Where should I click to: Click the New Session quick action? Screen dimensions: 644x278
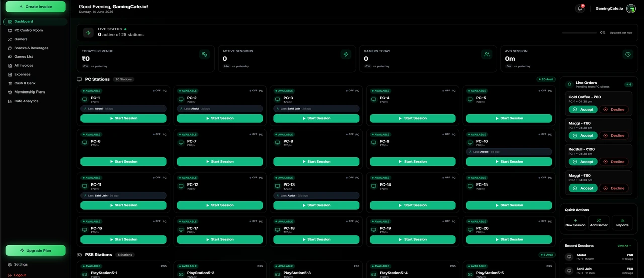[575, 222]
